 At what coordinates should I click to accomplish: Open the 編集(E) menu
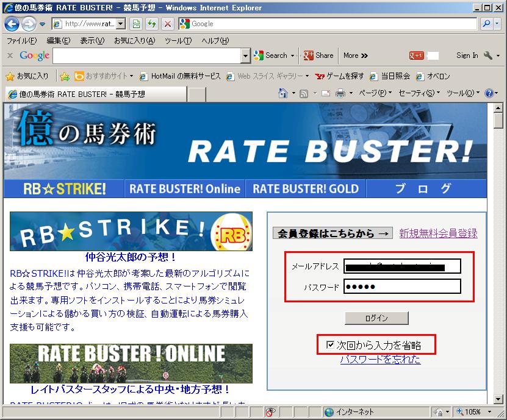point(58,41)
